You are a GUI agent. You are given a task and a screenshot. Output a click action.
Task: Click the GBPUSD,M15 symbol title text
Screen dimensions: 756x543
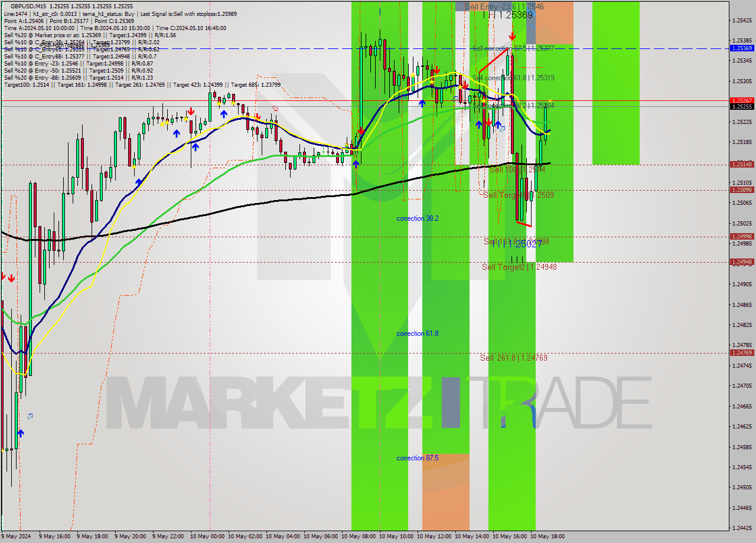pyautogui.click(x=29, y=6)
